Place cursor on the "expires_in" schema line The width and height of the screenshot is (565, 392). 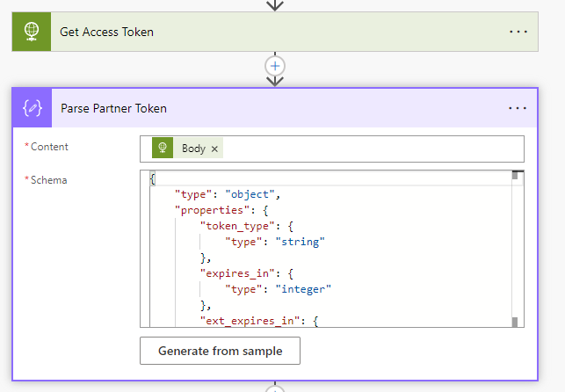point(233,273)
